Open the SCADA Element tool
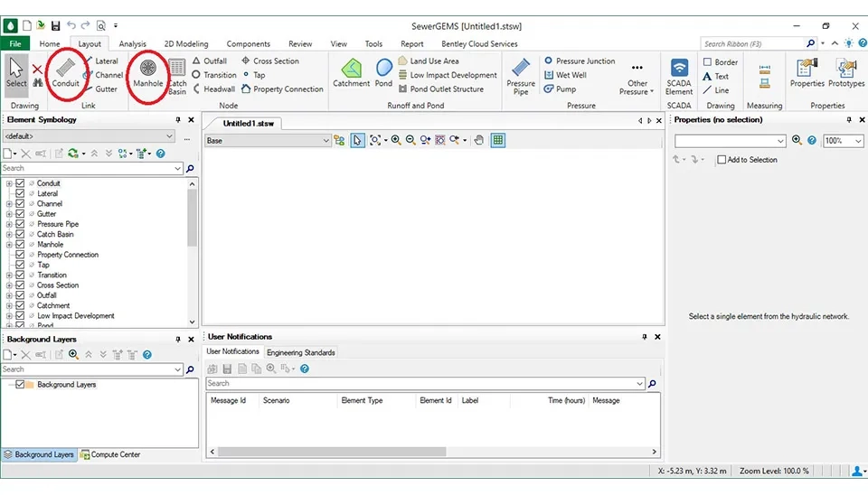 (679, 74)
